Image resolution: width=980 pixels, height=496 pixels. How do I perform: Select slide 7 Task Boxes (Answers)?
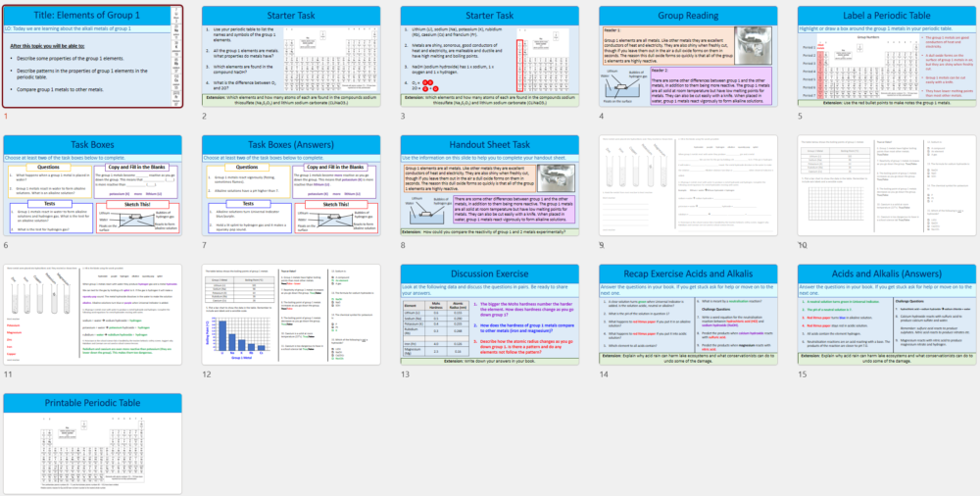coord(291,186)
